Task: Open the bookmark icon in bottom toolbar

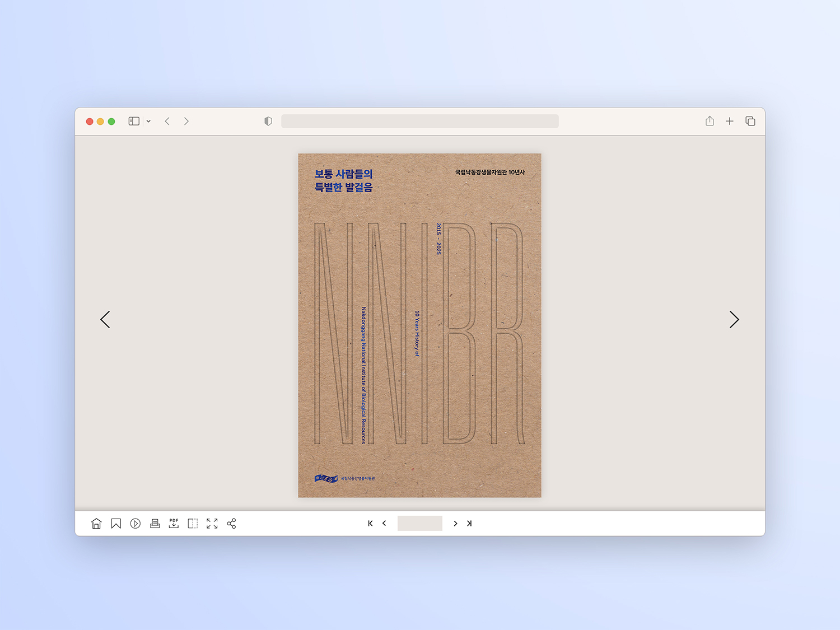Action: [x=116, y=524]
